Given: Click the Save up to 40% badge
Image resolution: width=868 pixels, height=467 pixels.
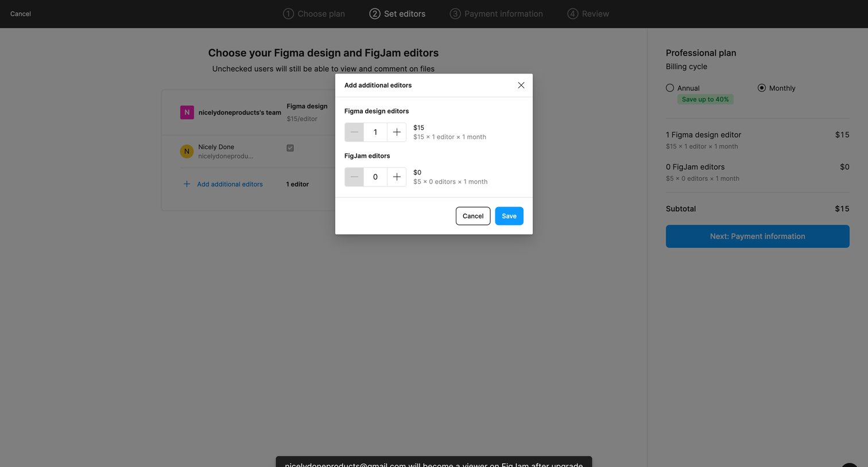Looking at the screenshot, I should 706,99.
